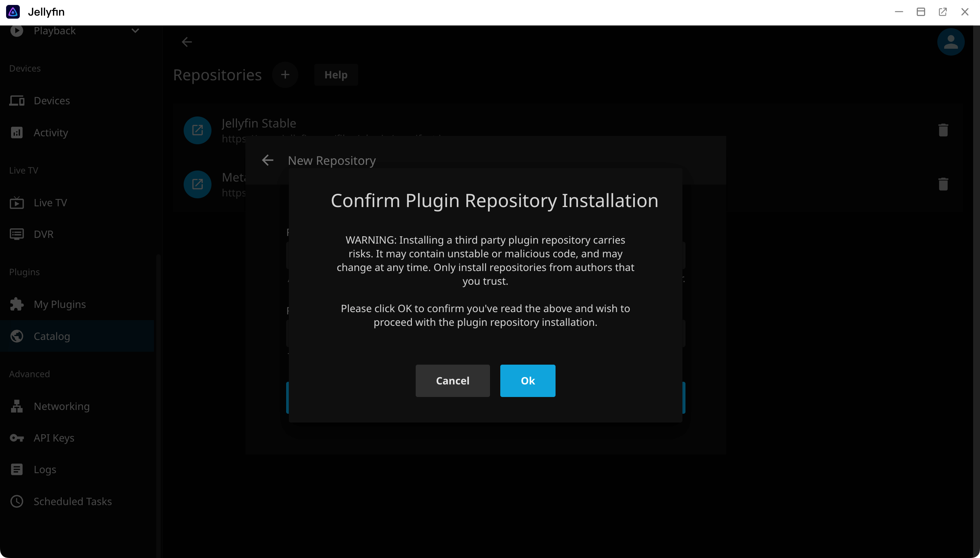Navigate back from the Repositories page

click(x=186, y=42)
